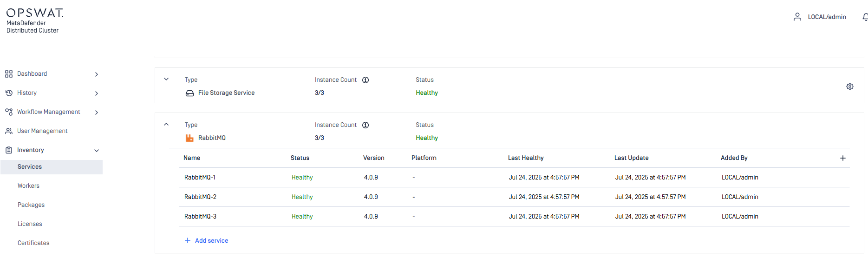Click the info icon beside RabbitMQ Instance Count
This screenshot has height=259, width=868.
[x=365, y=125]
